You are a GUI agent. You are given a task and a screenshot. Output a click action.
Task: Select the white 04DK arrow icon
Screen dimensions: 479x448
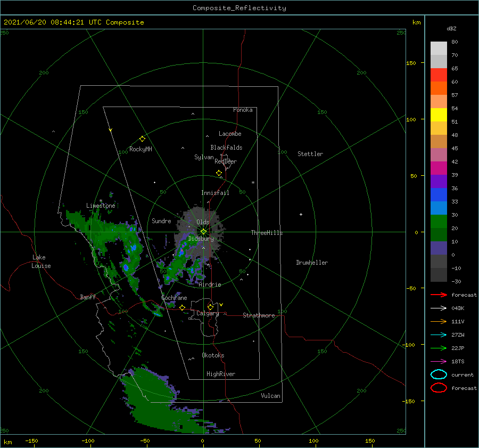click(439, 308)
